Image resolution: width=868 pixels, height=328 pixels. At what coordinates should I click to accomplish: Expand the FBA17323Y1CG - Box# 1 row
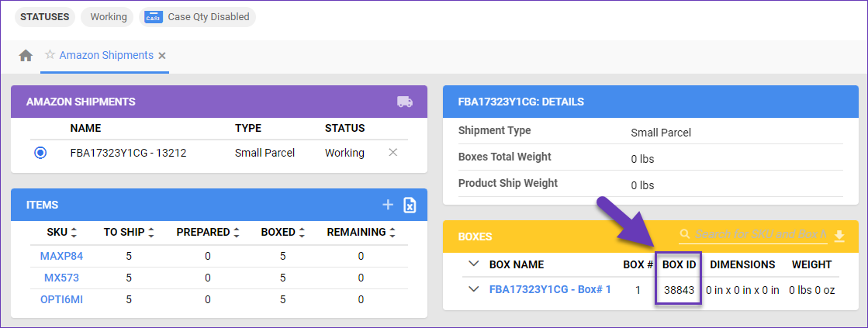473,289
